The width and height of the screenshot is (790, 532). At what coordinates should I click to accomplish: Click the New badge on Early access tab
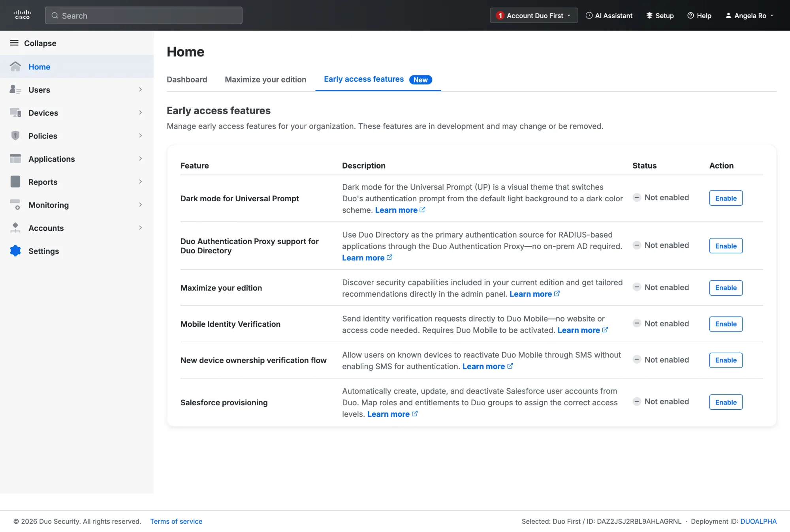pyautogui.click(x=421, y=80)
